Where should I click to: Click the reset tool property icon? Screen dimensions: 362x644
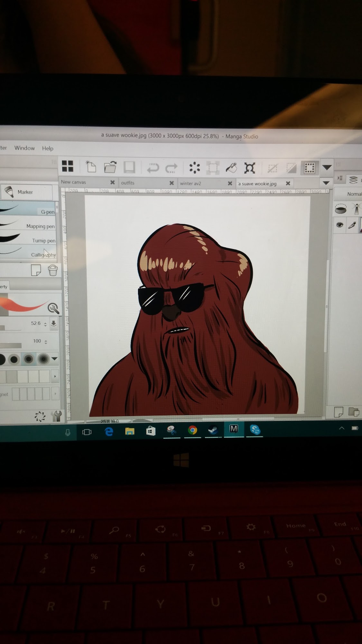tap(40, 416)
